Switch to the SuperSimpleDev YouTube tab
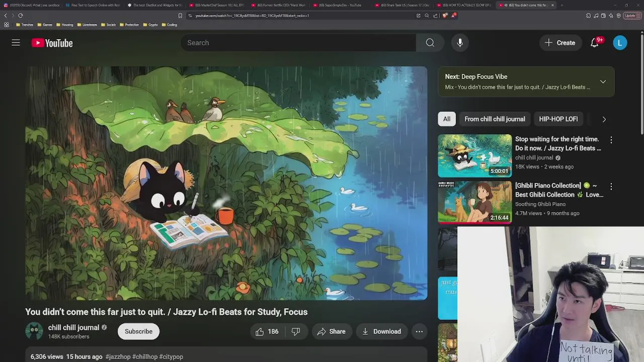The height and width of the screenshot is (362, 644). tap(340, 5)
